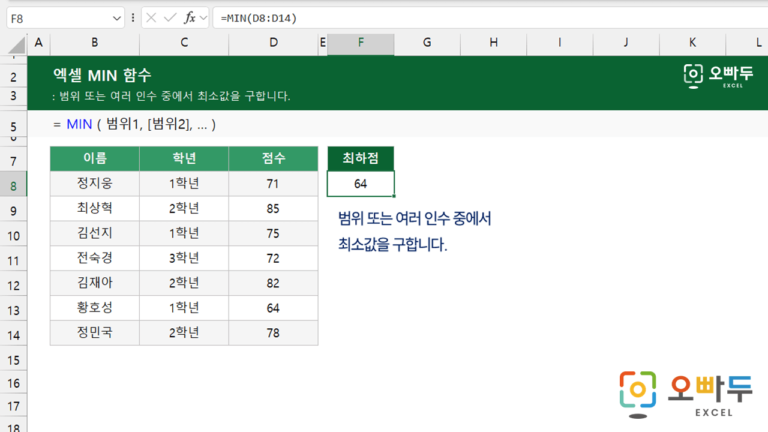768x432 pixels.
Task: Click the title 엑셀 MIN 함수
Action: [102, 75]
